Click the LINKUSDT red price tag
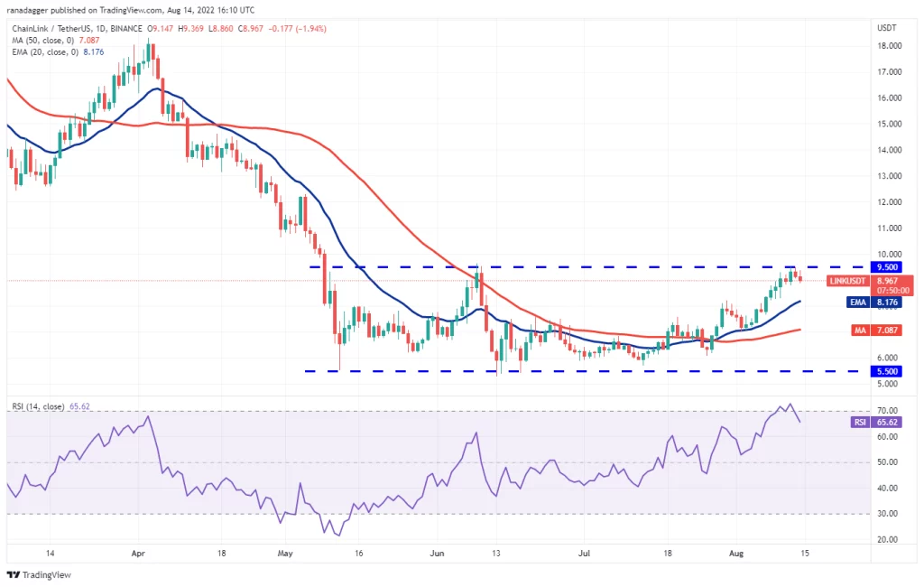The height and width of the screenshot is (587, 924). [x=871, y=285]
